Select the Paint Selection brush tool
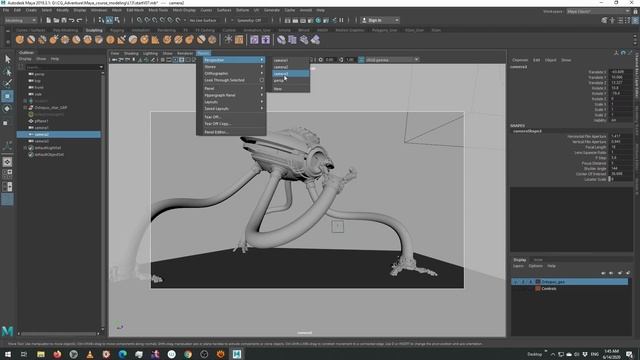This screenshot has height=360, width=640. pyautogui.click(x=7, y=84)
